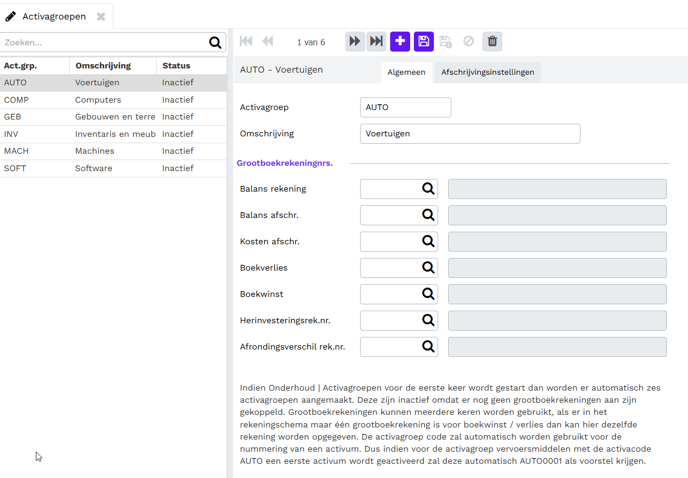This screenshot has width=688, height=478.
Task: Switch to the Afschrijvingsinstellingen tab
Action: [x=487, y=72]
